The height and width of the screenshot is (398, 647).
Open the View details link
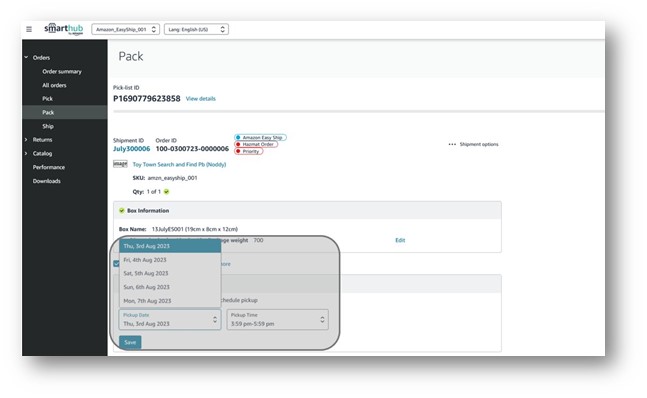(201, 99)
